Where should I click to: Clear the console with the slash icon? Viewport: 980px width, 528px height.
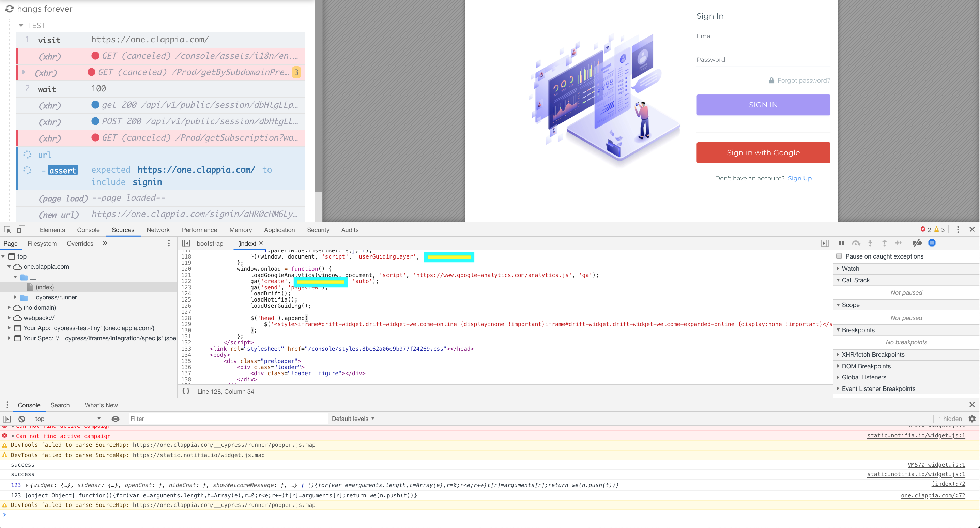click(21, 419)
